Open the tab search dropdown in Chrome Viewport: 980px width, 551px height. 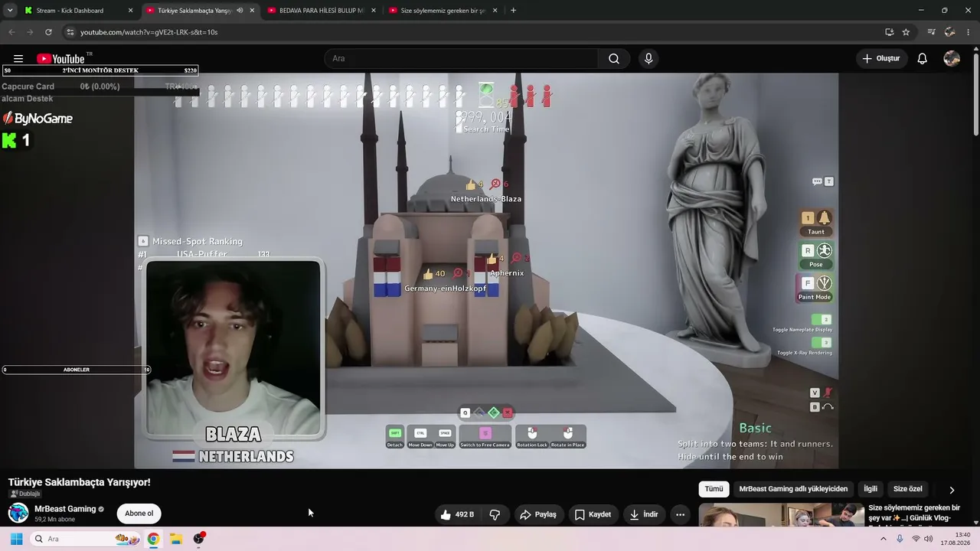tap(10, 11)
